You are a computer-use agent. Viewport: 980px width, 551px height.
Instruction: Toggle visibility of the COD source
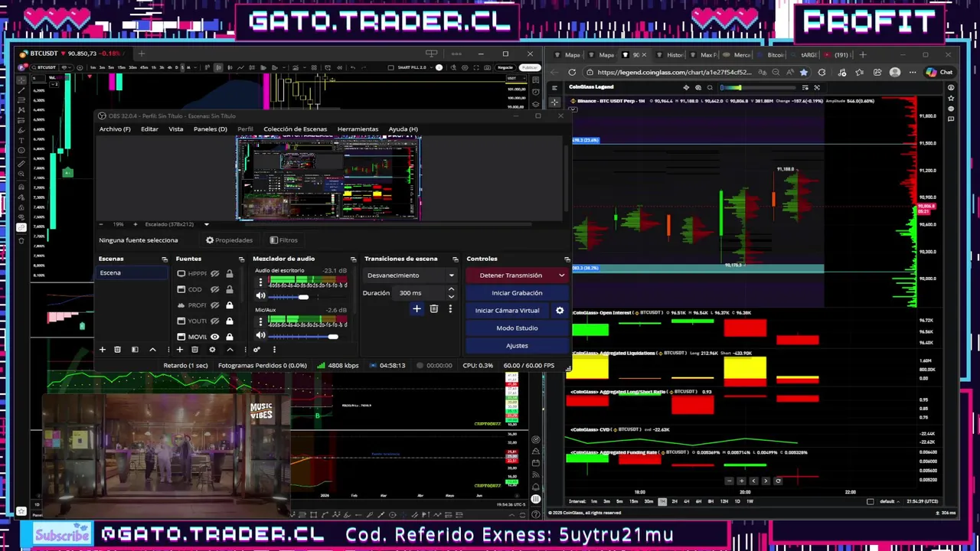click(x=215, y=289)
